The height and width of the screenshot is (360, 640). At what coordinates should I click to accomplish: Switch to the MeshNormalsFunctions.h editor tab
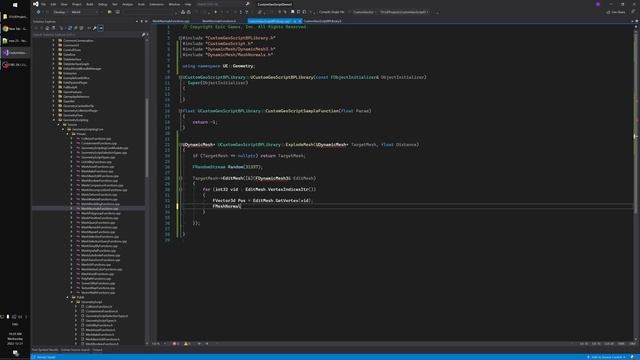219,21
